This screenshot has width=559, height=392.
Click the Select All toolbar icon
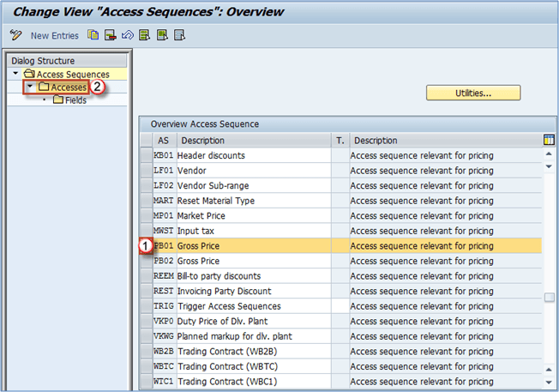pyautogui.click(x=144, y=35)
